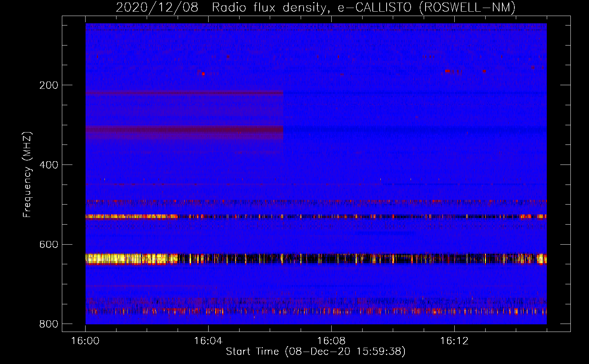
Task: Click the 16:12 time tick label
Action: (x=454, y=341)
